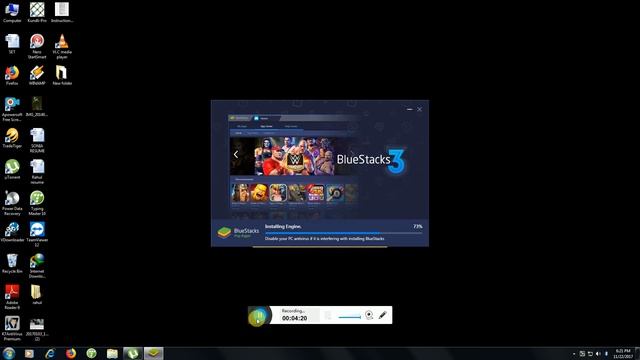Viewport: 640px width, 360px height.
Task: Open Internet Explorer from the taskbar
Action: (x=50, y=353)
